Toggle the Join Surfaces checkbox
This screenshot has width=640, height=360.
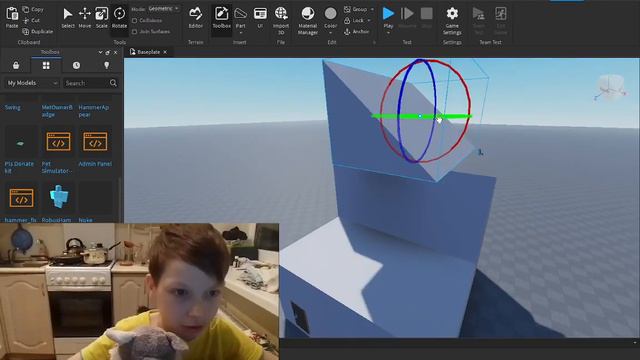tap(135, 31)
